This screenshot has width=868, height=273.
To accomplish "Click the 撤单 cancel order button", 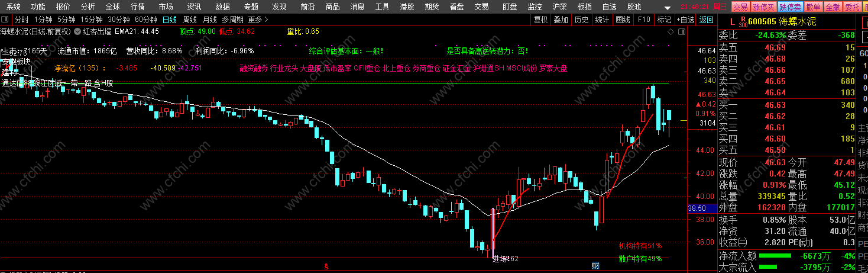I will (x=813, y=7).
